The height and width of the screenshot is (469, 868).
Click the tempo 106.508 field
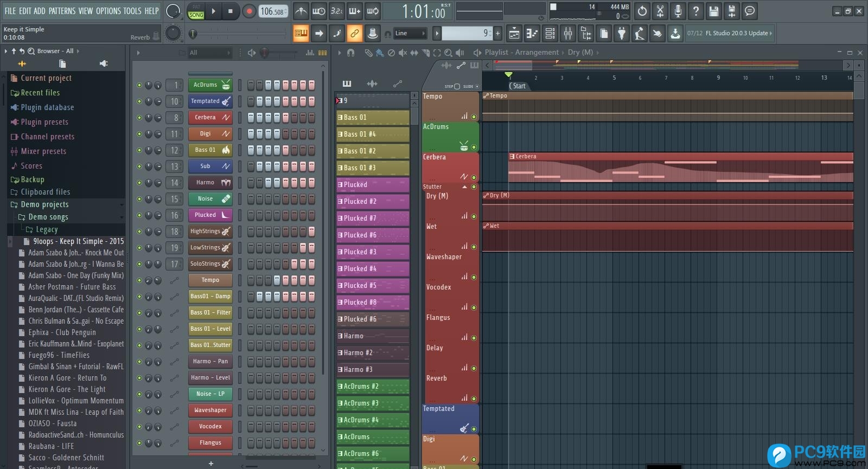tap(273, 11)
